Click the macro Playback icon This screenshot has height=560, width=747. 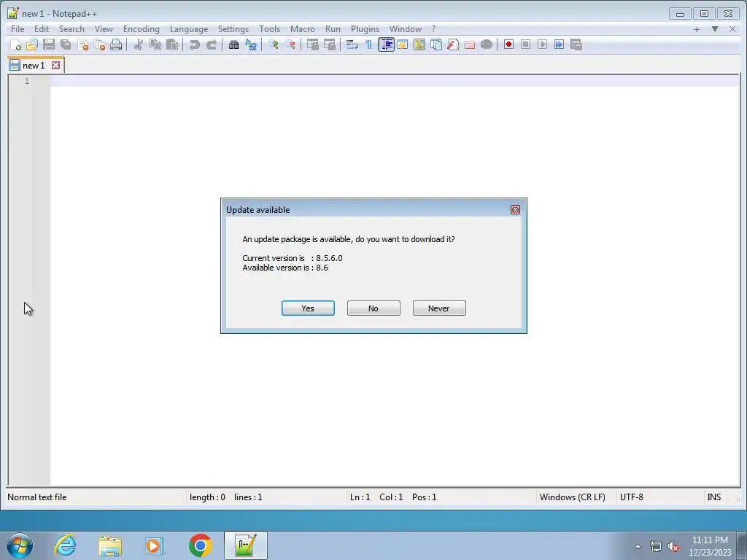coord(542,44)
